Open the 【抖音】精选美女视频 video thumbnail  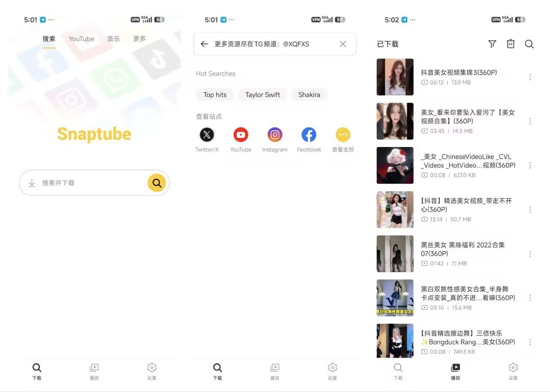[395, 209]
